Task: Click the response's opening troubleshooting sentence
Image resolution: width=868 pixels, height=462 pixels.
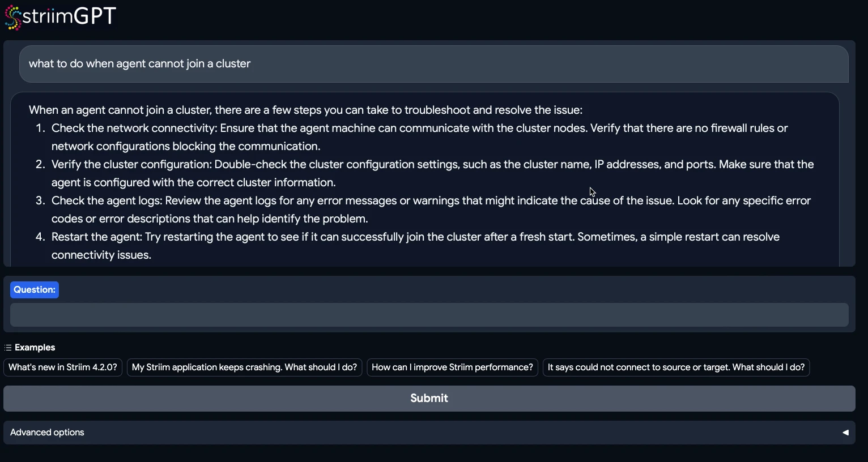Action: (305, 110)
